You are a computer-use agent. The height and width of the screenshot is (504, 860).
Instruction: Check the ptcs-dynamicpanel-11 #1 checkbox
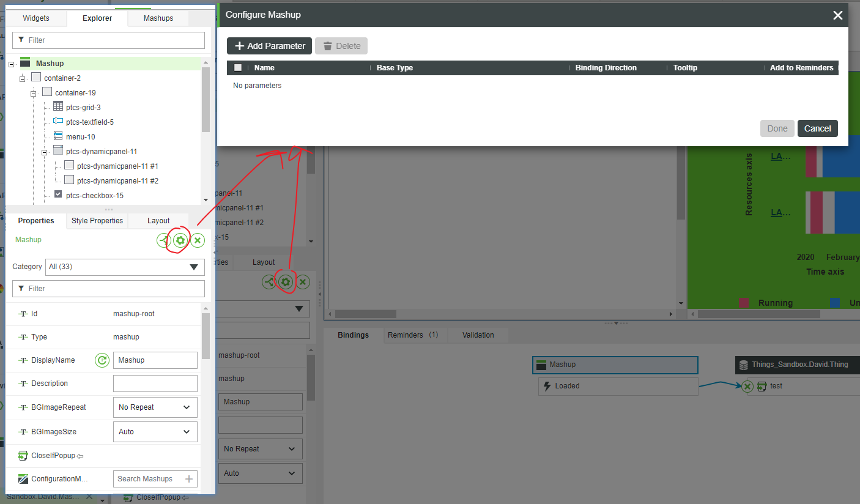click(69, 165)
